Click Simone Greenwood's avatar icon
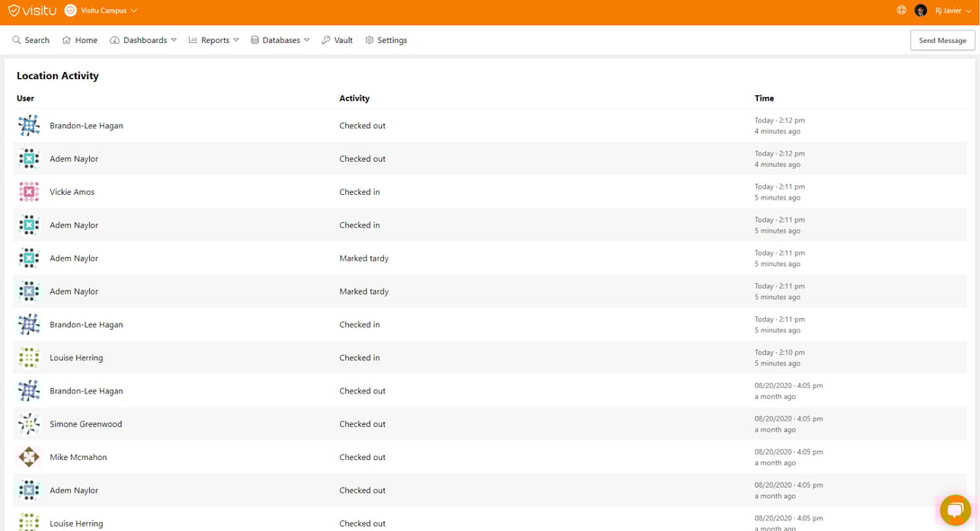Viewport: 980px width, 531px height. pos(29,424)
